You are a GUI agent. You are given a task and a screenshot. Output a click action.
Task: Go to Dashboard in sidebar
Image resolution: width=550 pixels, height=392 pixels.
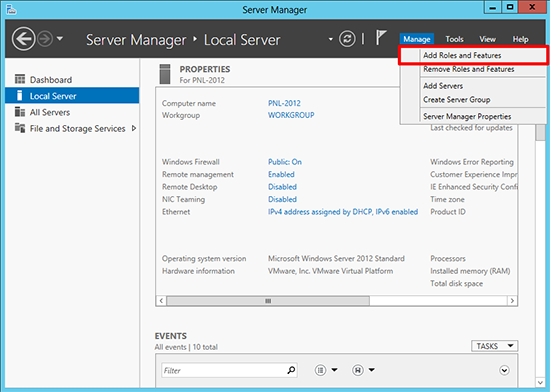pos(72,80)
